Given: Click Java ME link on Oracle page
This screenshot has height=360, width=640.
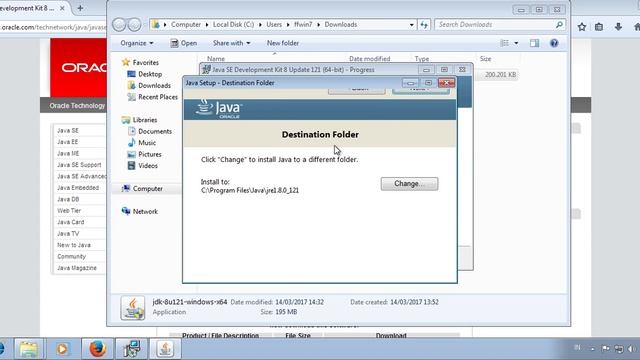Looking at the screenshot, I should pyautogui.click(x=68, y=153).
